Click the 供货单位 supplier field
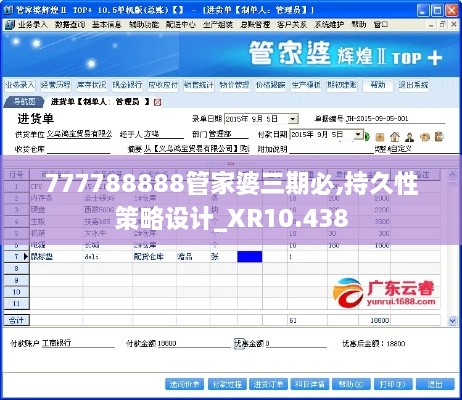Image resolution: width=462 pixels, height=400 pixels. 79,134
